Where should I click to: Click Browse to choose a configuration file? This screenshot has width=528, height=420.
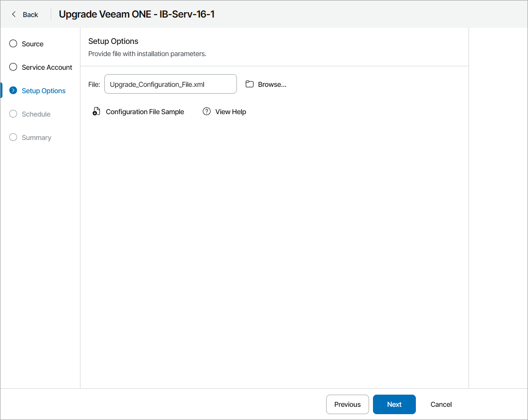tap(272, 84)
